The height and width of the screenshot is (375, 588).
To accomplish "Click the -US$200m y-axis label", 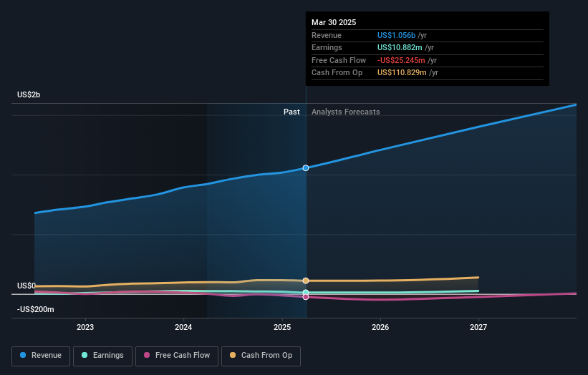I will click(x=36, y=309).
